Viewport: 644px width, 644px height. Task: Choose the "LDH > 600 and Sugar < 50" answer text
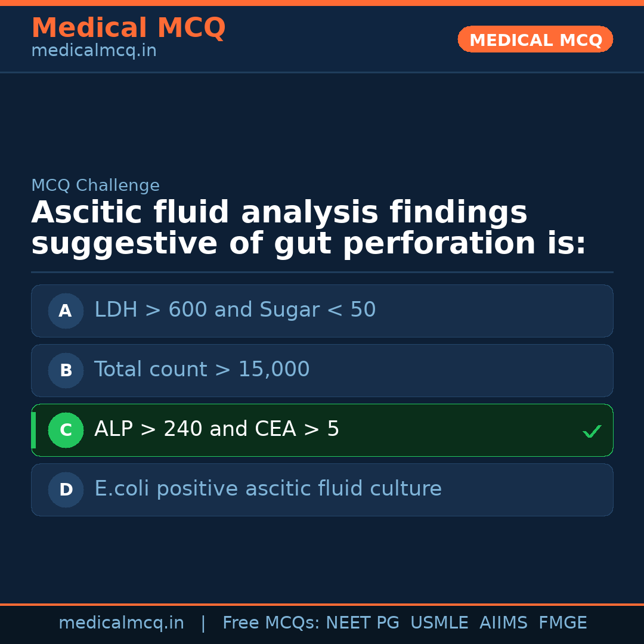(x=235, y=310)
